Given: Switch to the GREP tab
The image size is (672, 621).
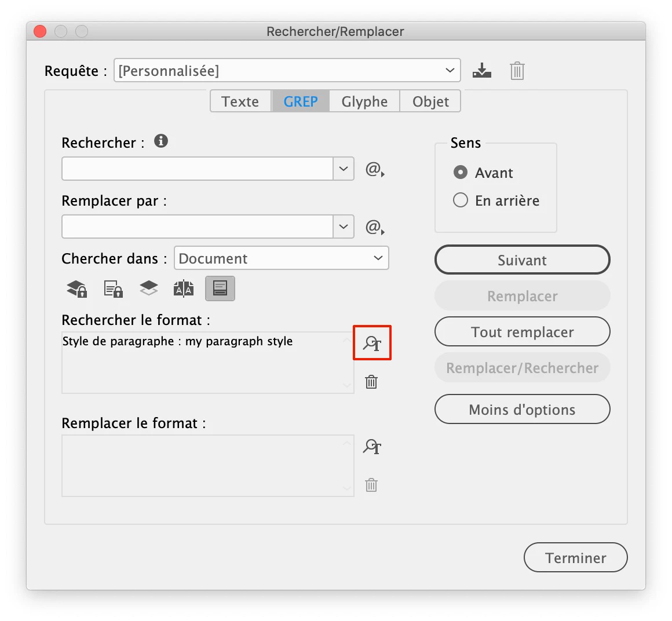Looking at the screenshot, I should coord(301,101).
